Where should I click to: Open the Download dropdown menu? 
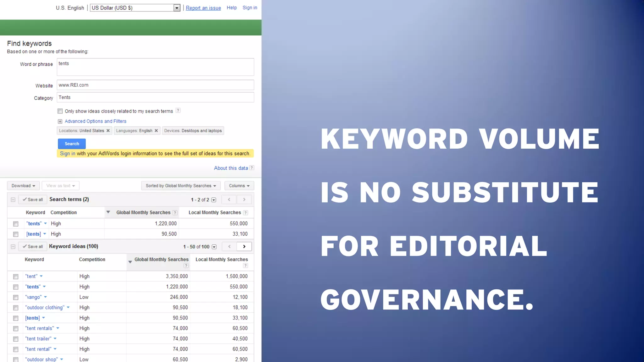coord(23,186)
